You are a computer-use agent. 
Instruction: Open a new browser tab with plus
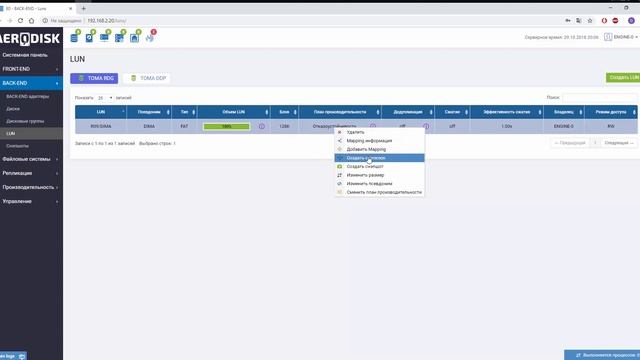coord(84,8)
